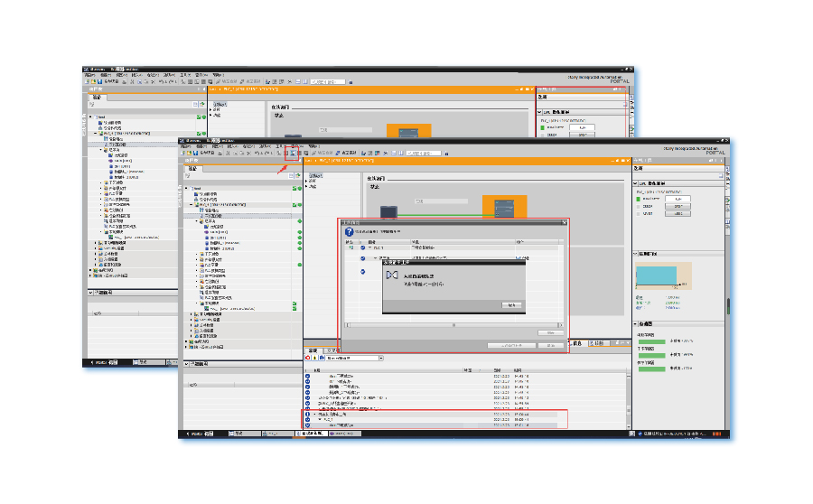
Task: Expand Functions node in front editor navigation
Action: (x=306, y=186)
